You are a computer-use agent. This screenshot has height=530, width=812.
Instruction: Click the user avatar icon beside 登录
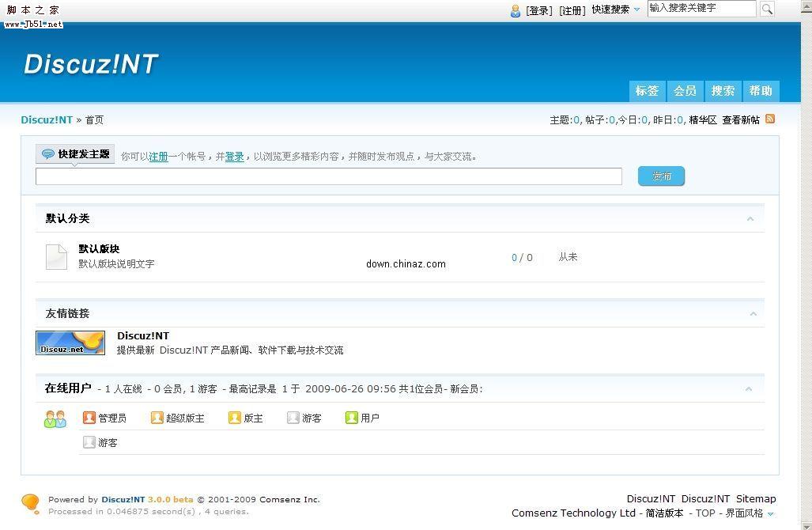[516, 10]
